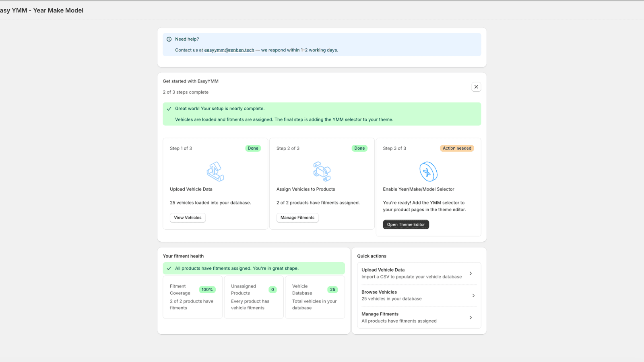
Task: Click 'Step 2 of 3' label
Action: (288, 148)
